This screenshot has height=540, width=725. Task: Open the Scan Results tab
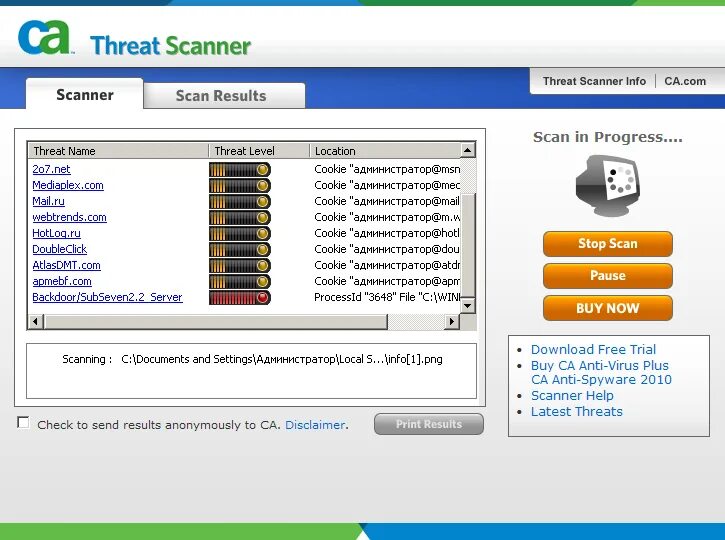click(x=224, y=96)
